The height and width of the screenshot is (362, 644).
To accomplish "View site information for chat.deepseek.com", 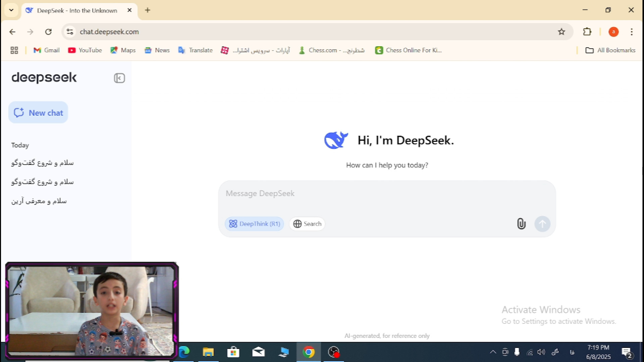I will 70,32.
